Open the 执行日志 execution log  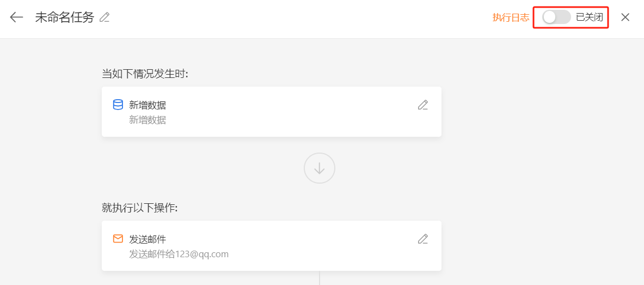pos(511,17)
